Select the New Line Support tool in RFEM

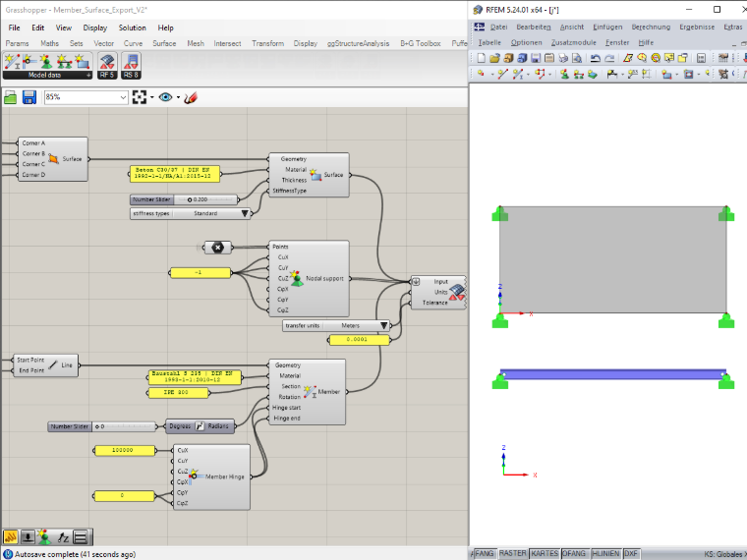pyautogui.click(x=578, y=74)
